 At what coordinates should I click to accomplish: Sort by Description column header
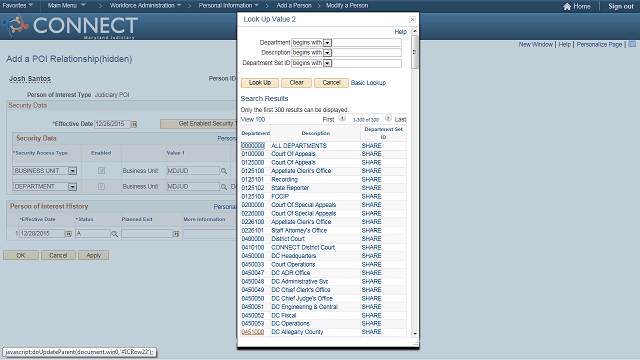pos(316,133)
